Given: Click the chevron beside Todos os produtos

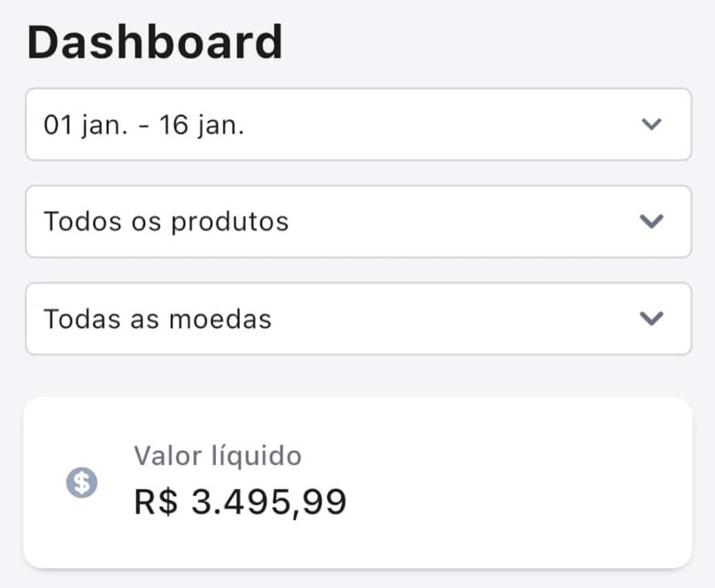Looking at the screenshot, I should (x=652, y=221).
